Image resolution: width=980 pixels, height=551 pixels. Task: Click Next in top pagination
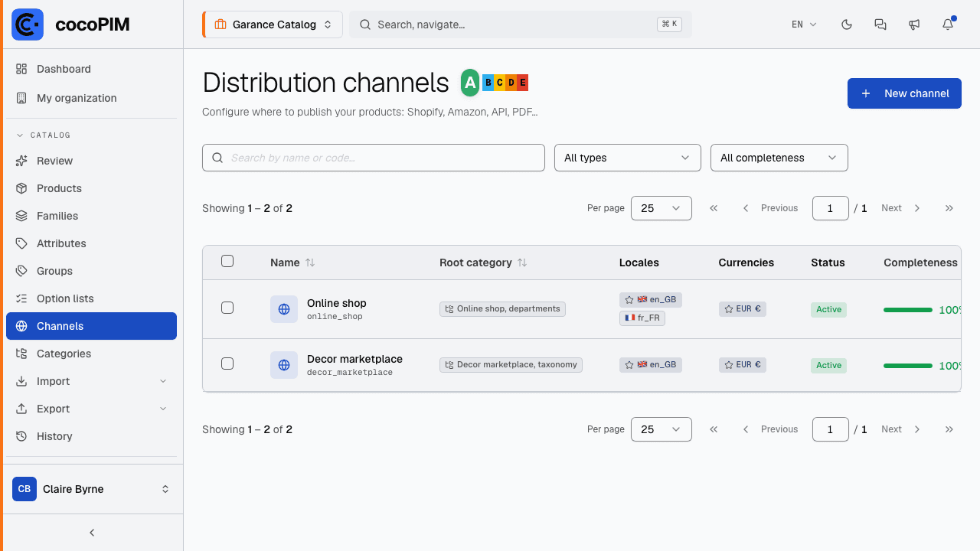[x=901, y=208]
